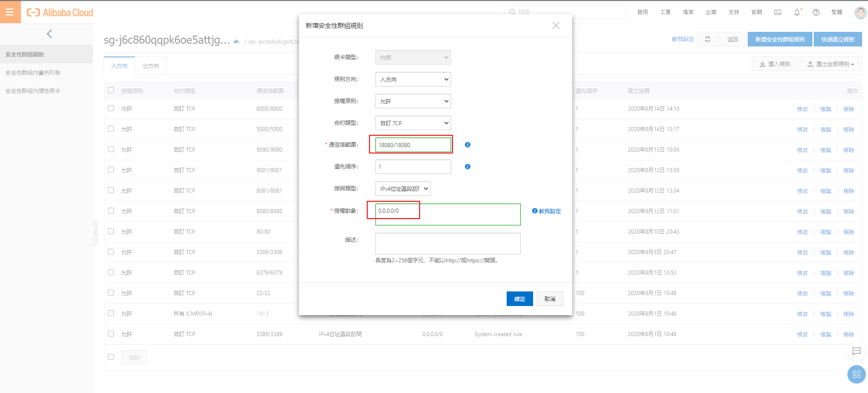Click the priority input field
The height and width of the screenshot is (393, 868).
(413, 167)
